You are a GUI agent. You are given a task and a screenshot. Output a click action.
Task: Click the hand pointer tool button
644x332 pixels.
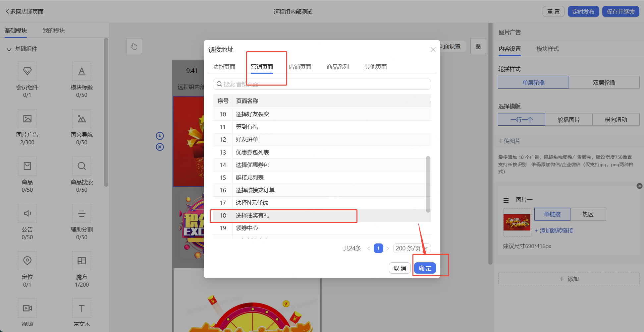(134, 46)
